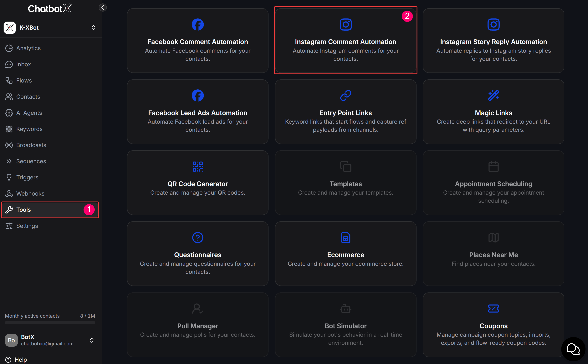Click the Ecommerce store icon

coord(345,237)
